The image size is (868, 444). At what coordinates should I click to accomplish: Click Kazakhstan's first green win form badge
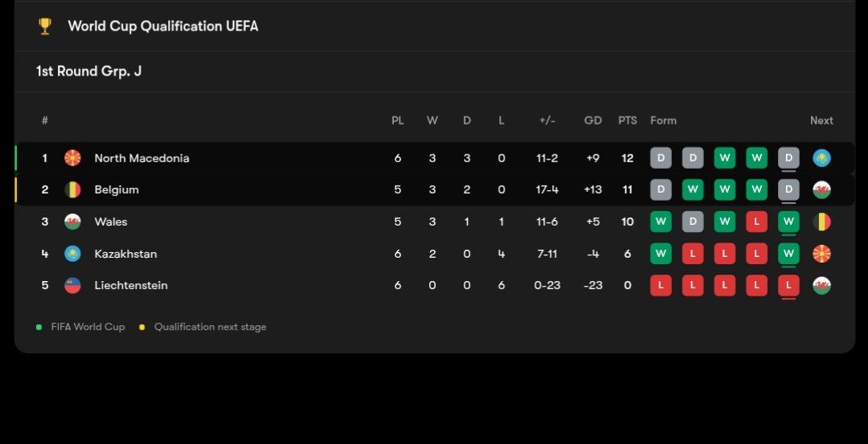661,254
